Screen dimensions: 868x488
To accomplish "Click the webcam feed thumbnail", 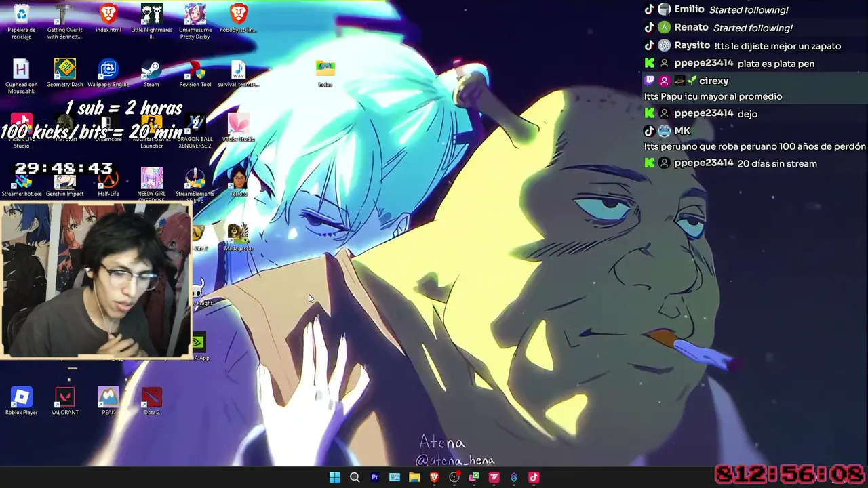I will pos(96,280).
